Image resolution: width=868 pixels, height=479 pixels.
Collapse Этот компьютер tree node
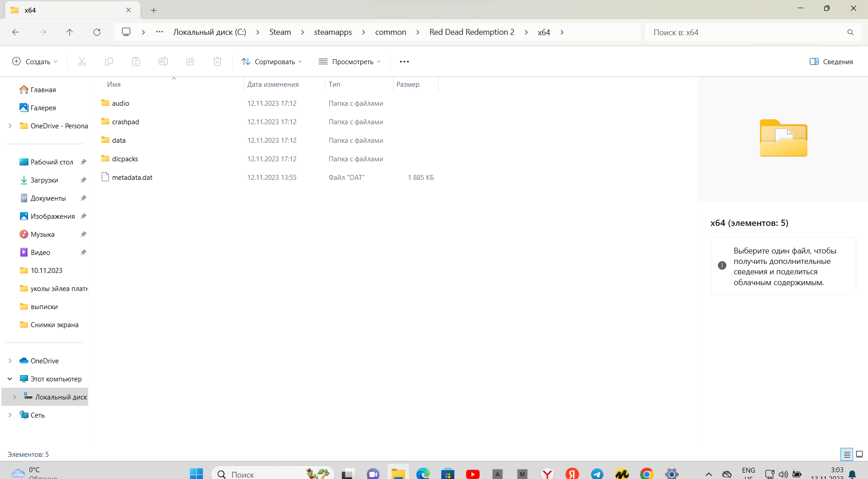pyautogui.click(x=10, y=379)
